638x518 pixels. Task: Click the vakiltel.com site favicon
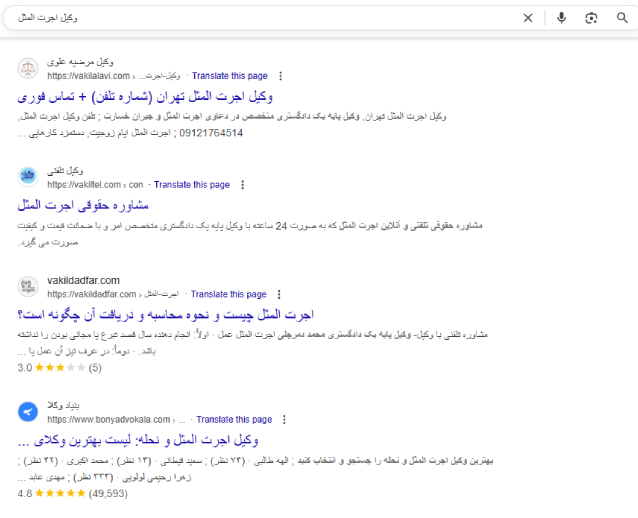point(28,177)
